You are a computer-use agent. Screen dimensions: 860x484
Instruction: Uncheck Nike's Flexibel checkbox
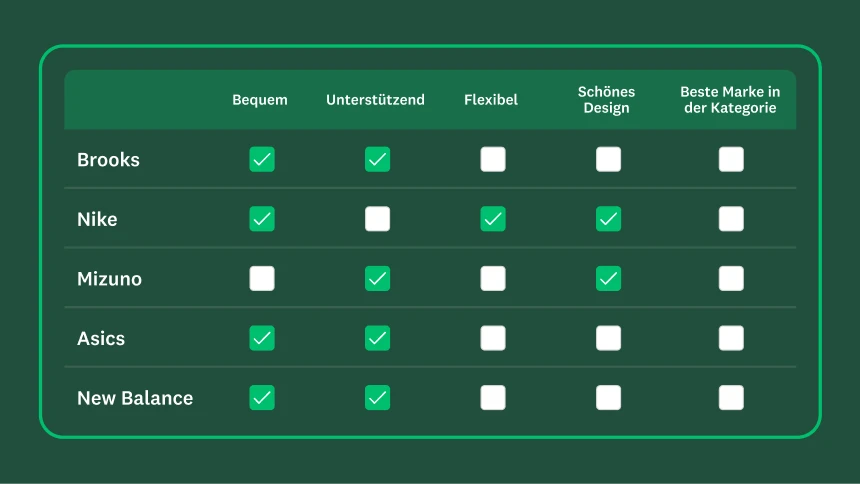point(493,219)
